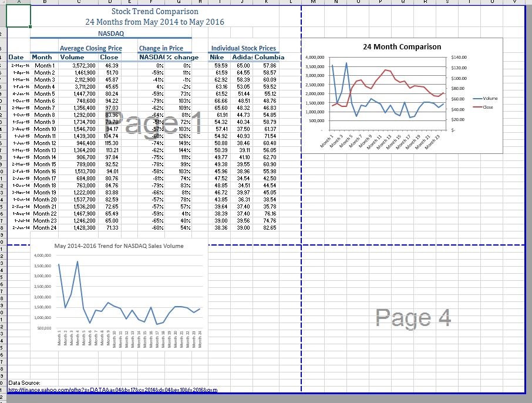Click the Close column header cell
Viewport: 532px width, 403px height.
pyautogui.click(x=109, y=58)
